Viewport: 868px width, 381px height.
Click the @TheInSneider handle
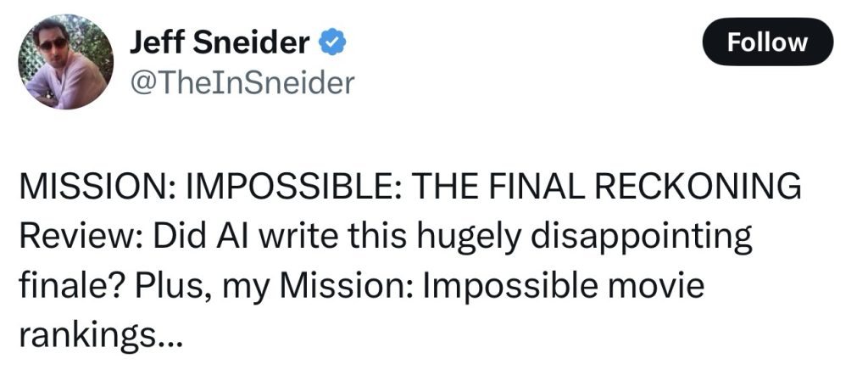tap(241, 82)
